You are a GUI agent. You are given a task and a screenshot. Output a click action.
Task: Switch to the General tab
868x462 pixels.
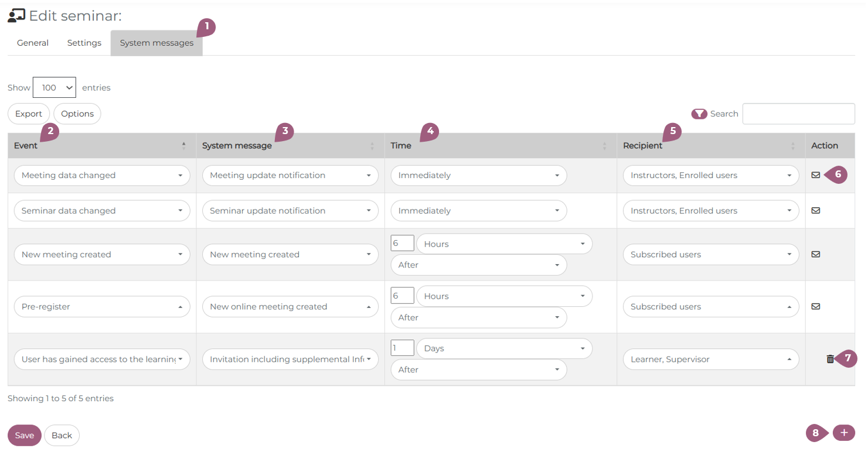[33, 43]
